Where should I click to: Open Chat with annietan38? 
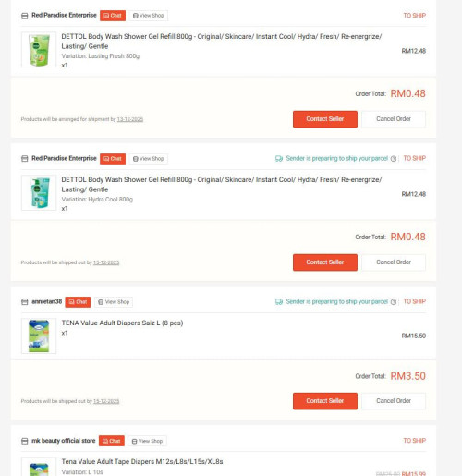tap(78, 302)
